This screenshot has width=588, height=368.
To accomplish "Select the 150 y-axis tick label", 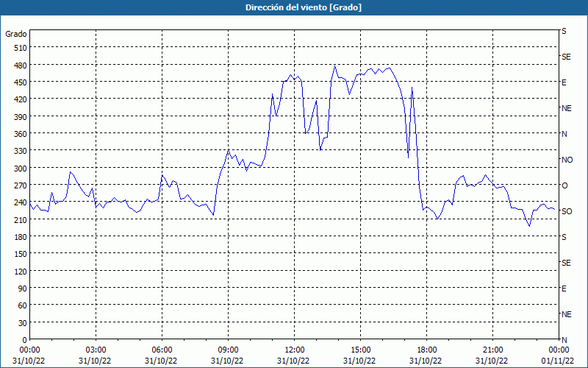I will (21, 254).
